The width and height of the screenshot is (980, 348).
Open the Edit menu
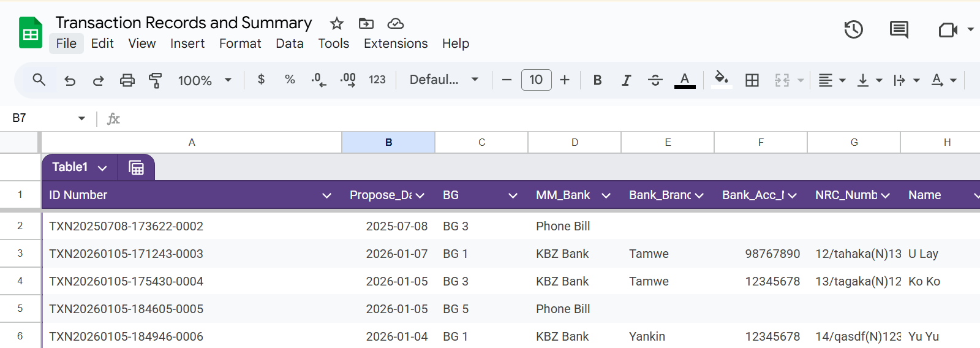102,43
